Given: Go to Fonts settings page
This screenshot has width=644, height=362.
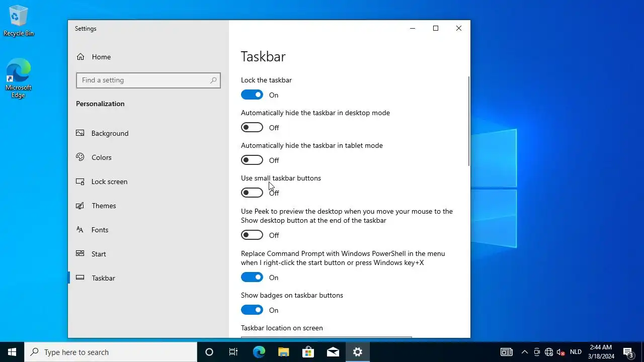Looking at the screenshot, I should click(x=148, y=230).
